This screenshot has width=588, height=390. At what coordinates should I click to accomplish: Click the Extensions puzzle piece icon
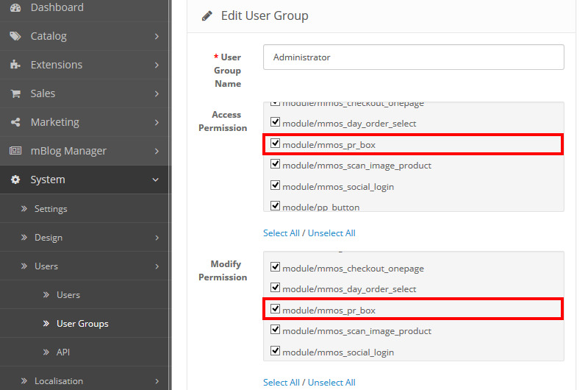click(x=15, y=65)
